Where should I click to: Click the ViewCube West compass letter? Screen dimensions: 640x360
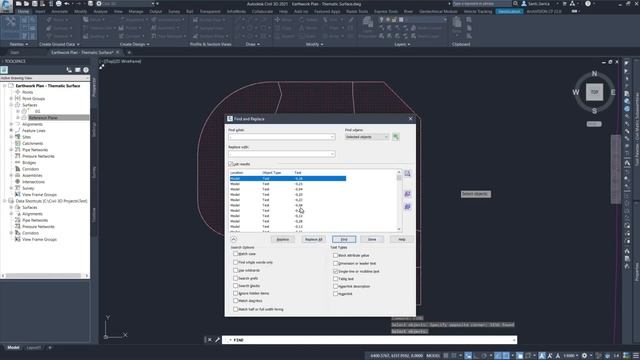(576, 92)
